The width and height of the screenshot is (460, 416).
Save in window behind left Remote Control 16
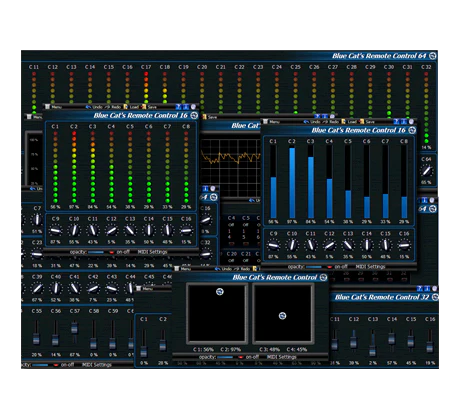tap(210, 117)
